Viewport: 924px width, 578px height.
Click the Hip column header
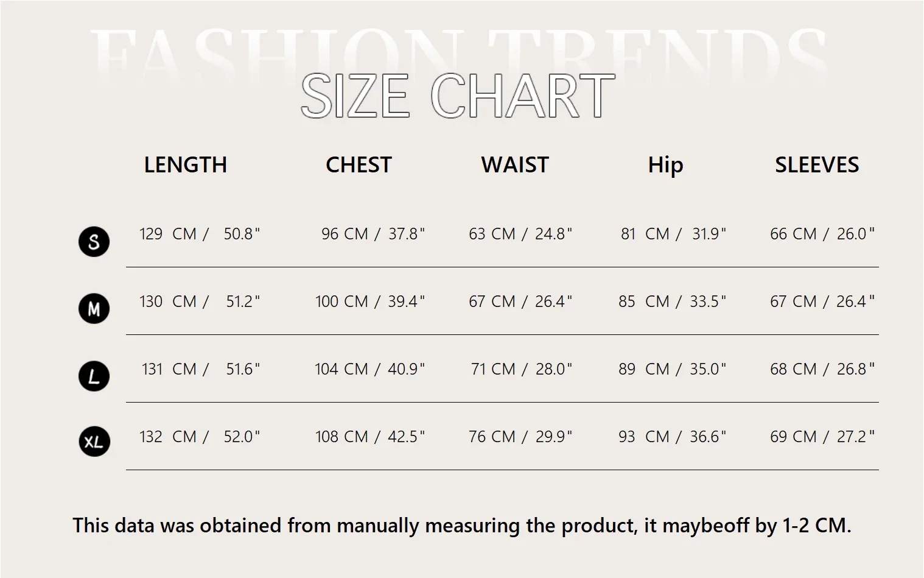[665, 165]
